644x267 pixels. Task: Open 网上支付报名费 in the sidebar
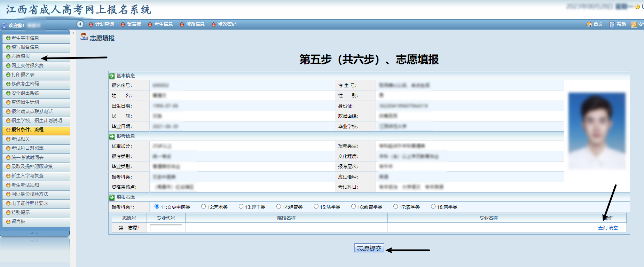28,65
